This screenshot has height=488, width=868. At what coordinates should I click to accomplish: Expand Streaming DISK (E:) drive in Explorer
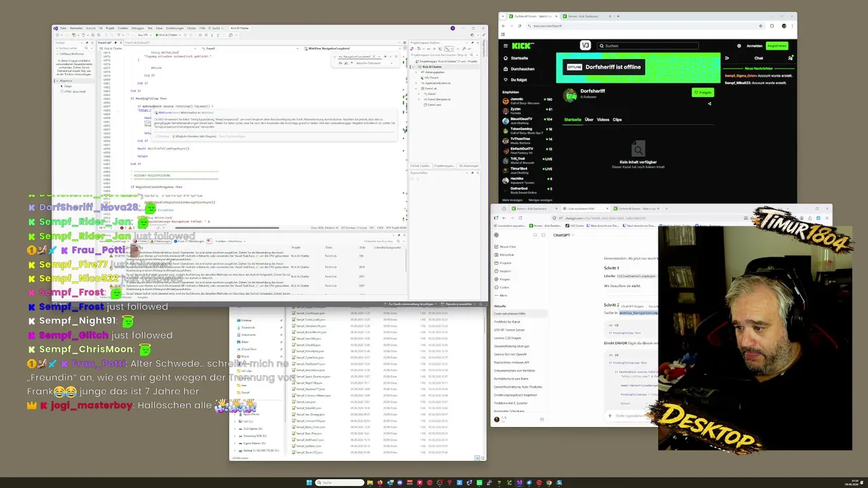pos(235,436)
